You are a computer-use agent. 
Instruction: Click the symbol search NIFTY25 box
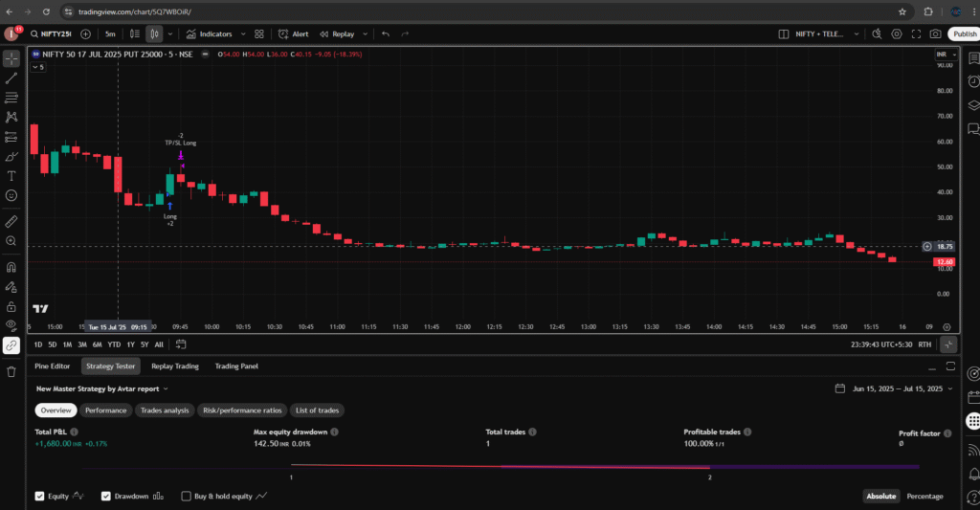tap(52, 33)
